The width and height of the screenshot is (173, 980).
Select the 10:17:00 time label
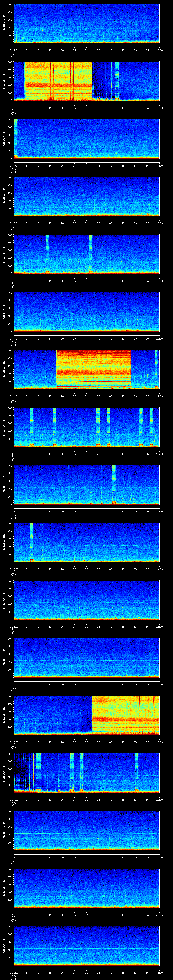coord(13,223)
